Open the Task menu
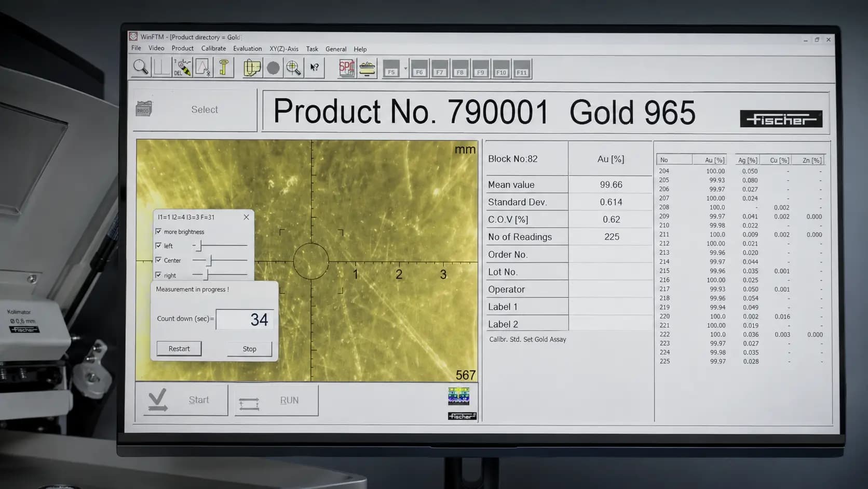Image resolution: width=868 pixels, height=489 pixels. point(312,49)
